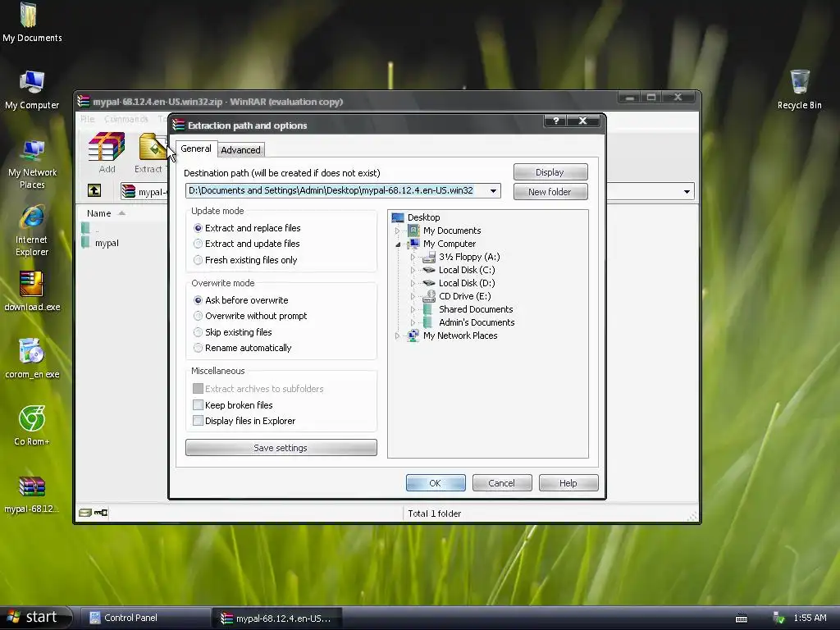Switch to the General tab

pyautogui.click(x=195, y=148)
